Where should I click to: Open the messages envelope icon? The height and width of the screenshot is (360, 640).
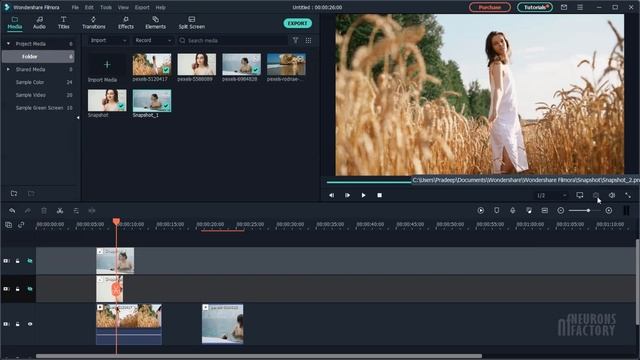tap(564, 7)
